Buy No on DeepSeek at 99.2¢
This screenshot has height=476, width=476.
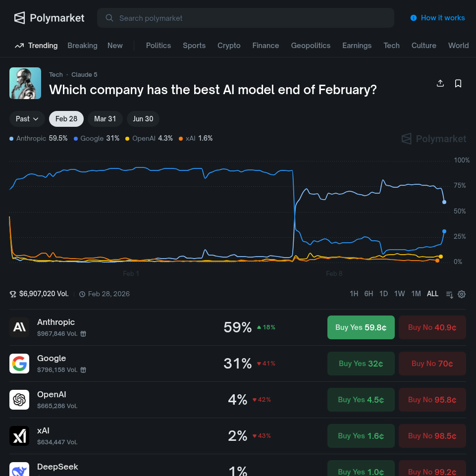(432, 469)
